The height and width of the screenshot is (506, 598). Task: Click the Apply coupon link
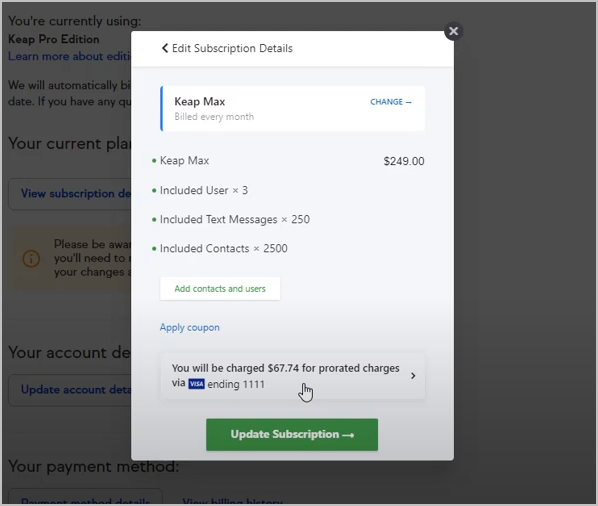(x=190, y=327)
